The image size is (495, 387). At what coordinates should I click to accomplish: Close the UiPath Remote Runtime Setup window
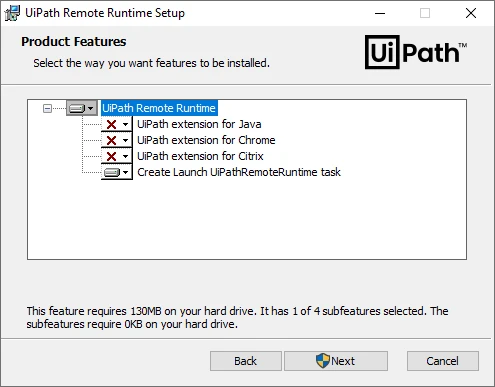[x=471, y=13]
